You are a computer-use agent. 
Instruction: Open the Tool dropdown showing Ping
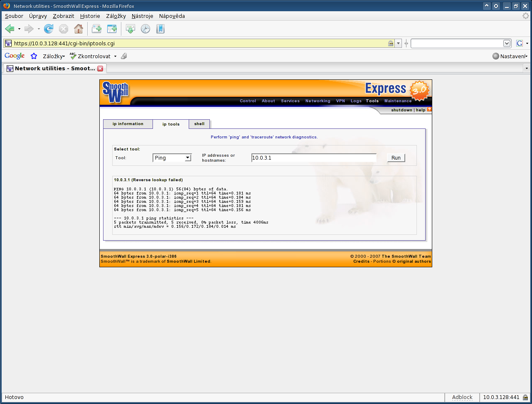[172, 158]
